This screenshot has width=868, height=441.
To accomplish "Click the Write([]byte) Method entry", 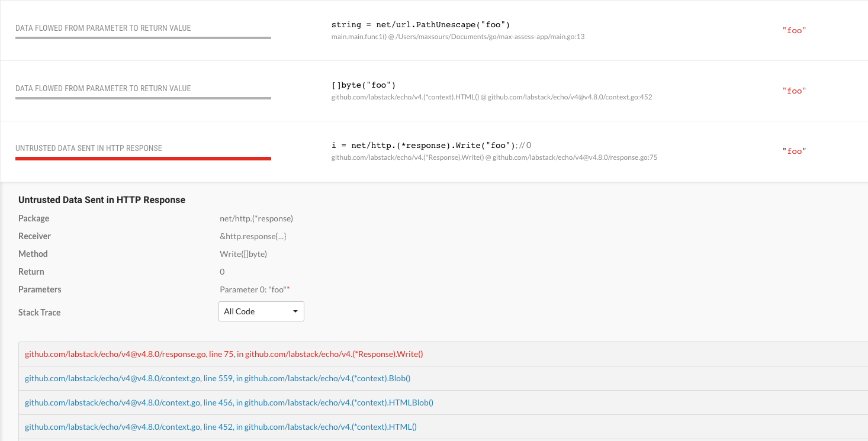I will [x=244, y=253].
